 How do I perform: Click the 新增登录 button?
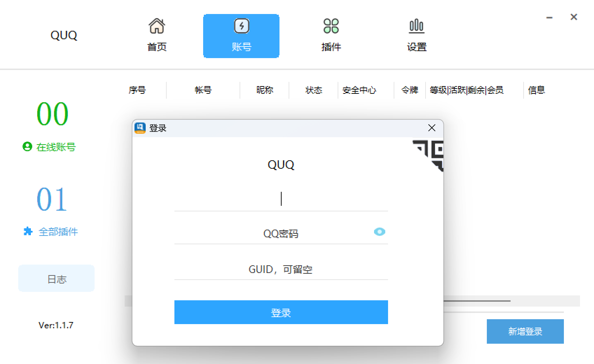pos(525,331)
